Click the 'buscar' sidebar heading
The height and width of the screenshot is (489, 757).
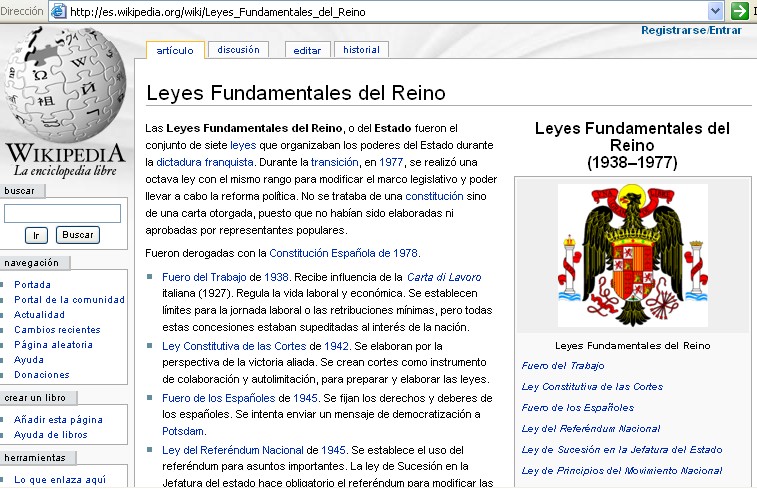[x=19, y=191]
